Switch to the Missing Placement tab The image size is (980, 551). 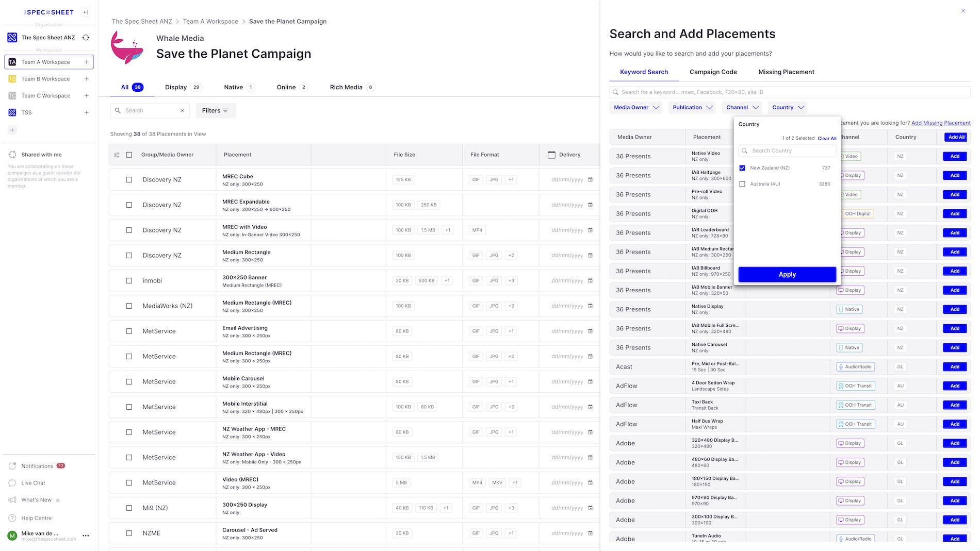[x=786, y=72]
